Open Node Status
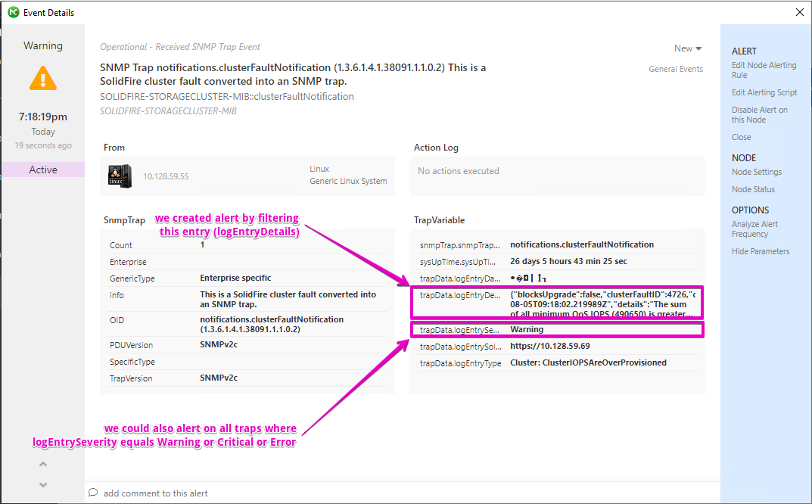The height and width of the screenshot is (504, 812). 754,190
